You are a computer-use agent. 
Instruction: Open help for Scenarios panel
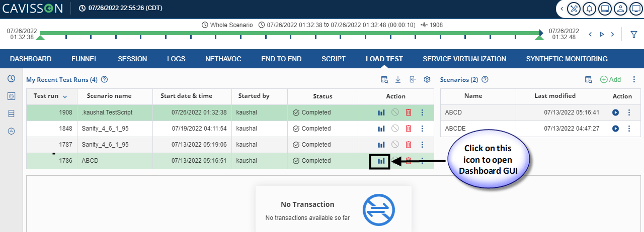pyautogui.click(x=485, y=79)
